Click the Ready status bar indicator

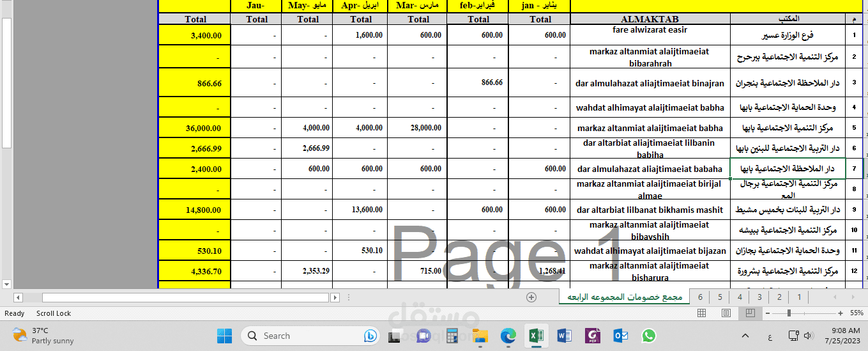15,313
